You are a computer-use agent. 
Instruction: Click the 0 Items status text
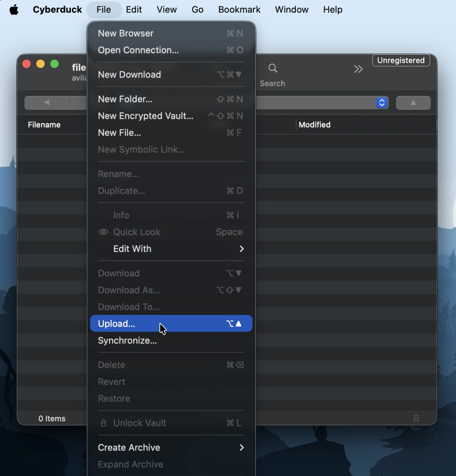coord(52,418)
